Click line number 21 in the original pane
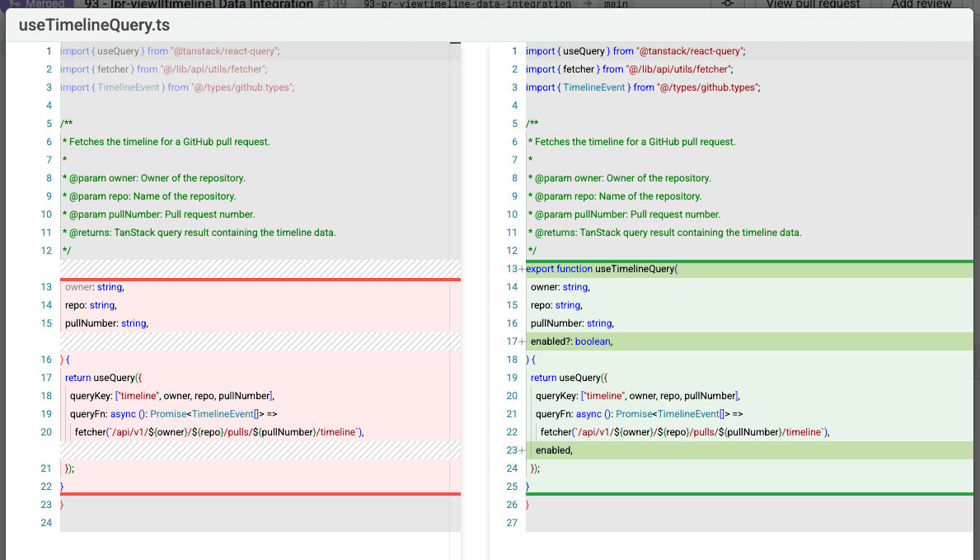Viewport: 980px width, 560px height. pos(46,468)
